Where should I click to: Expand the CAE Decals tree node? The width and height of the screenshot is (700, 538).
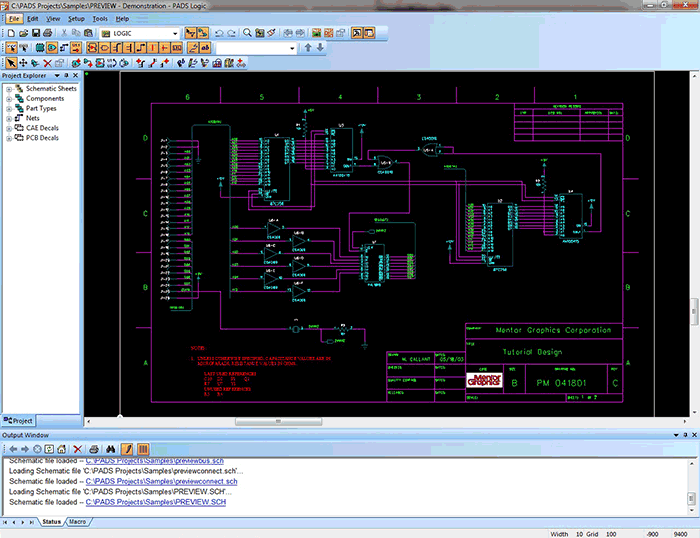(x=8, y=128)
